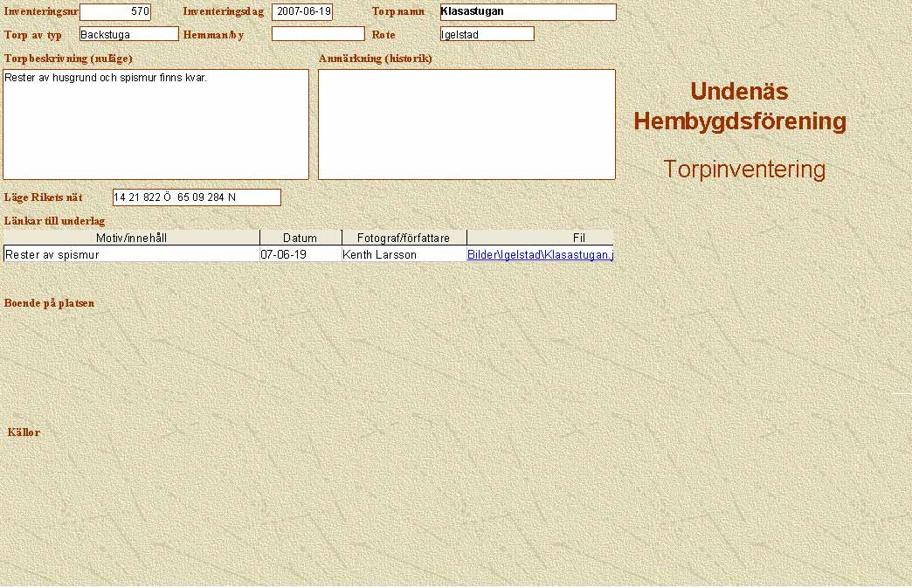Click the empty Hemman/by field
Screen dimensions: 912x588
point(317,34)
